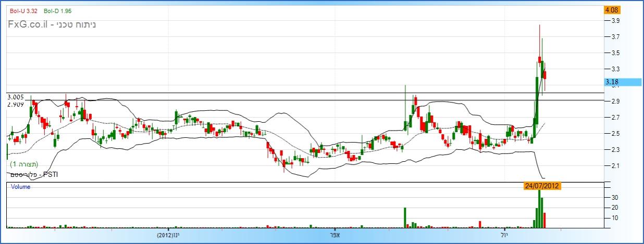Click the 10 value on the volume axis

614,218
